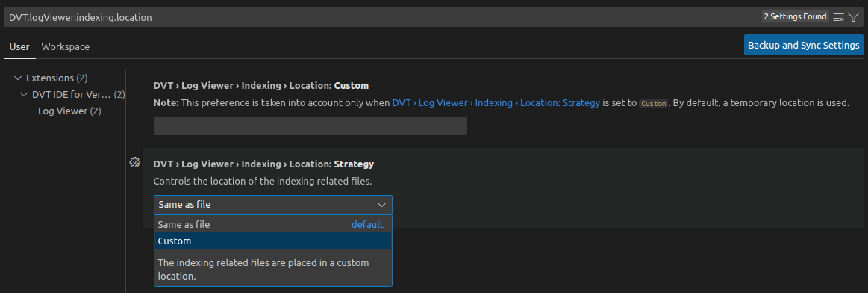Click the 2 Settings Found badge
Image resolution: width=868 pixels, height=293 pixels.
click(796, 17)
